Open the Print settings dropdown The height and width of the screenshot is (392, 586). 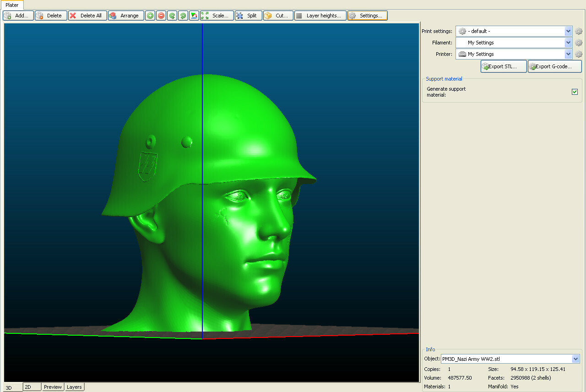[568, 31]
